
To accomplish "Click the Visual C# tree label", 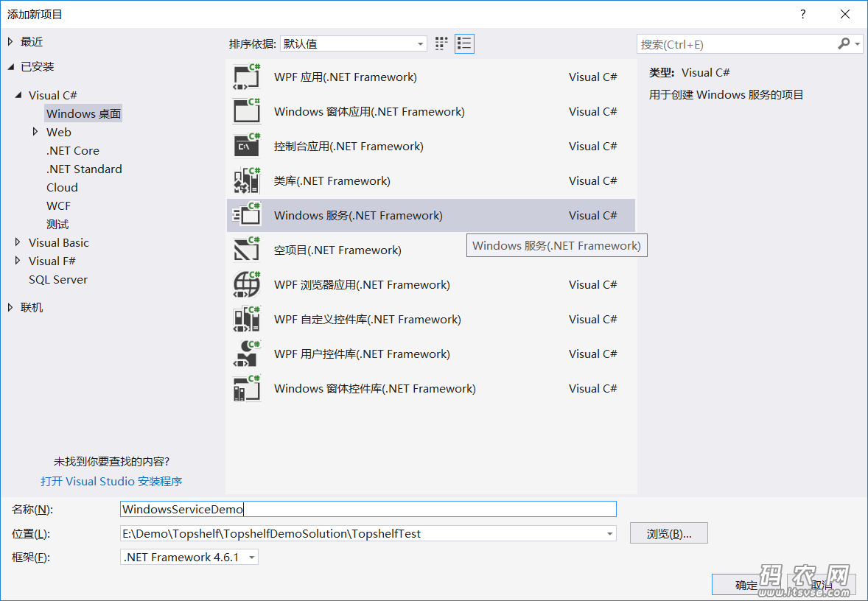I will pyautogui.click(x=53, y=95).
